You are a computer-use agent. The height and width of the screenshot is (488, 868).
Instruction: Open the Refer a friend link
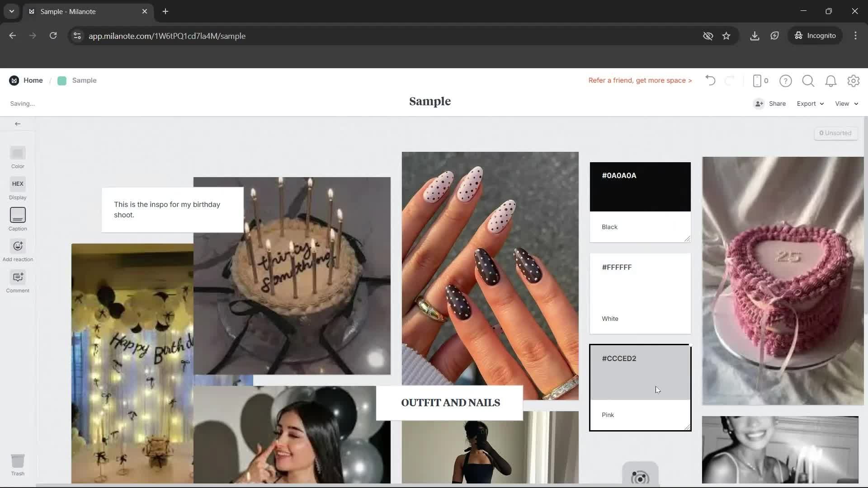pos(640,80)
